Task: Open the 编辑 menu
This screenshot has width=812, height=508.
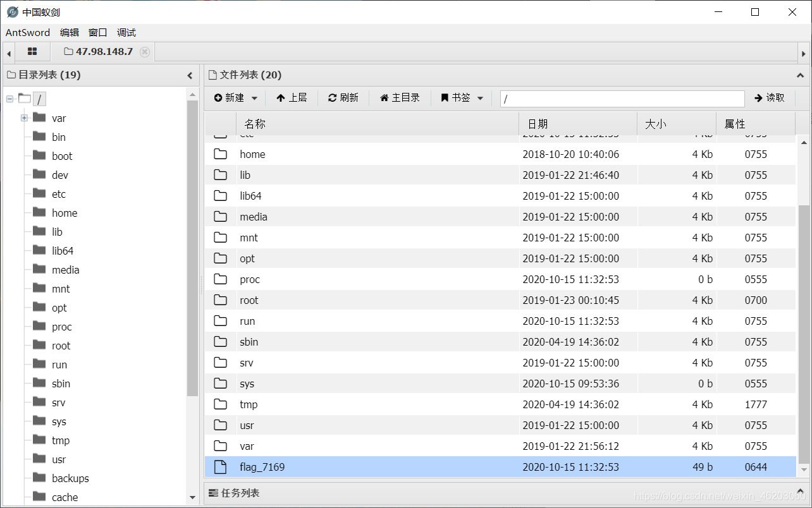Action: [70, 32]
